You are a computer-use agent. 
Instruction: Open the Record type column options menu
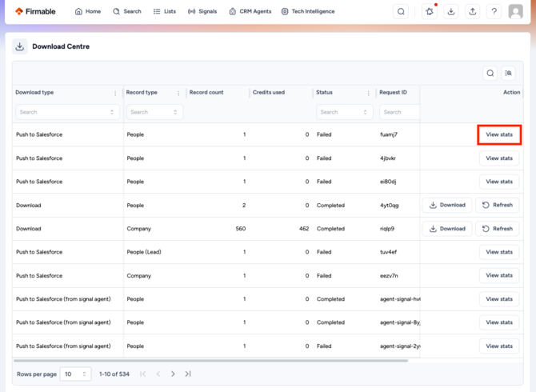178,93
